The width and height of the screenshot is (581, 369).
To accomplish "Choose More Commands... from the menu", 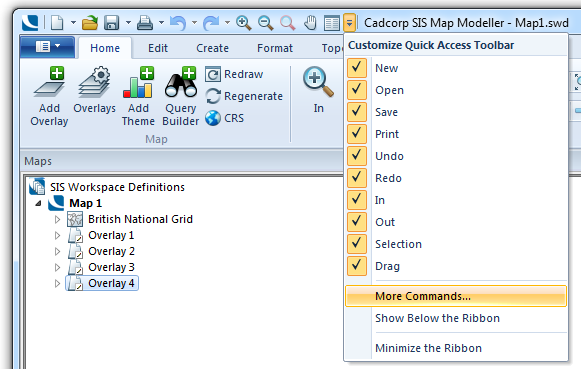I will pos(456,296).
